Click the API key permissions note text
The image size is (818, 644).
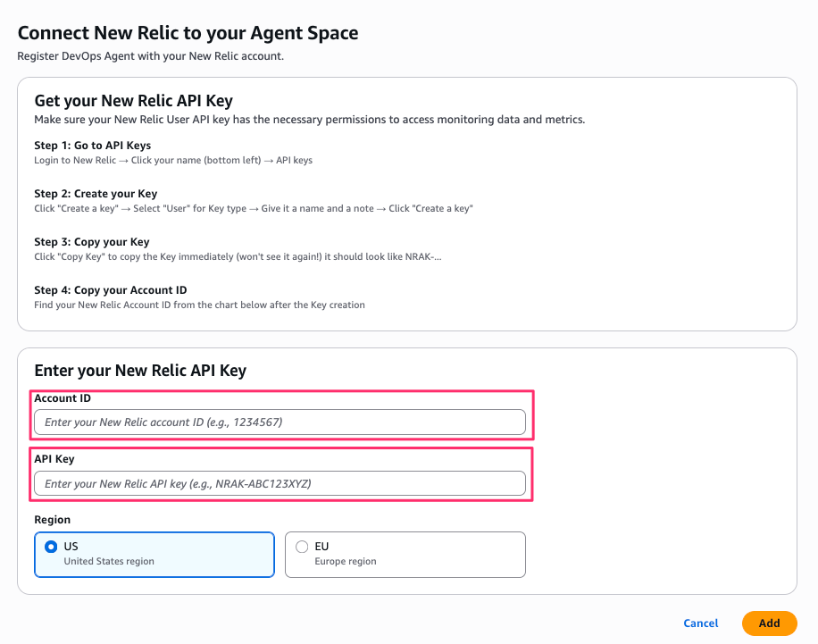coord(309,120)
